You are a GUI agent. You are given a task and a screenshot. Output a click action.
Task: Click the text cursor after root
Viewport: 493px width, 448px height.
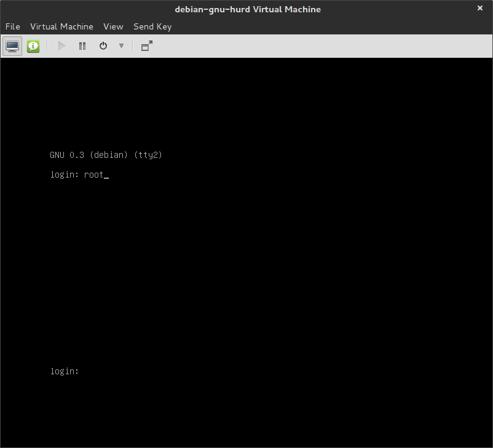(106, 176)
